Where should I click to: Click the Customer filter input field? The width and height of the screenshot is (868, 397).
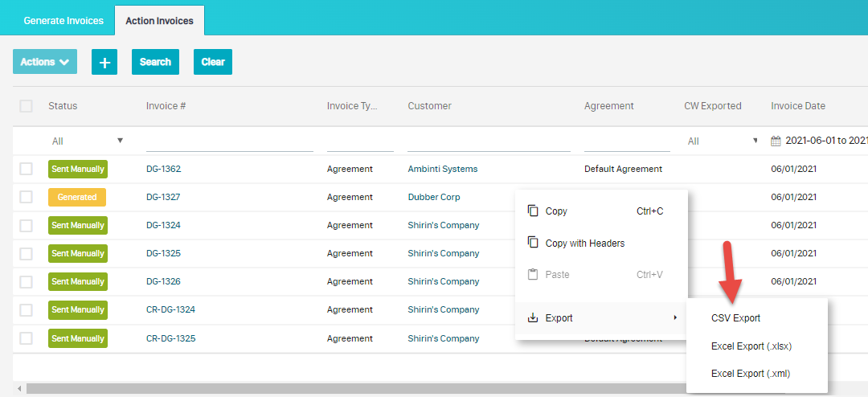pyautogui.click(x=489, y=141)
